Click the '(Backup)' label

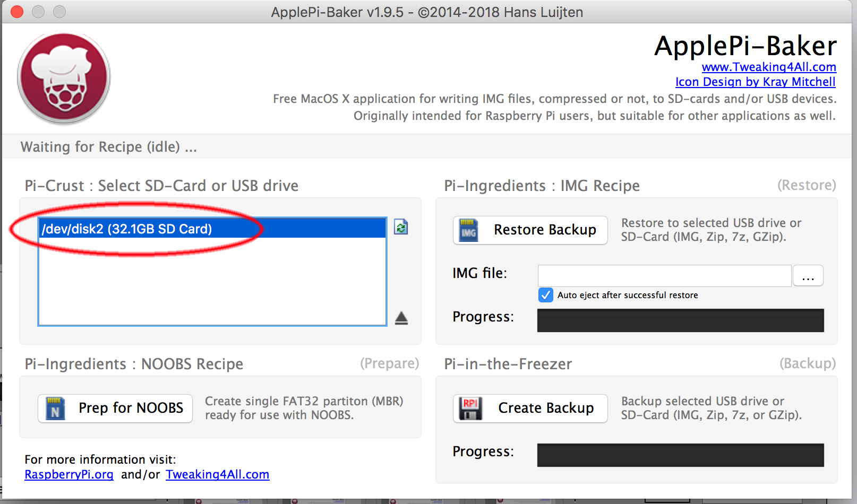pyautogui.click(x=808, y=363)
